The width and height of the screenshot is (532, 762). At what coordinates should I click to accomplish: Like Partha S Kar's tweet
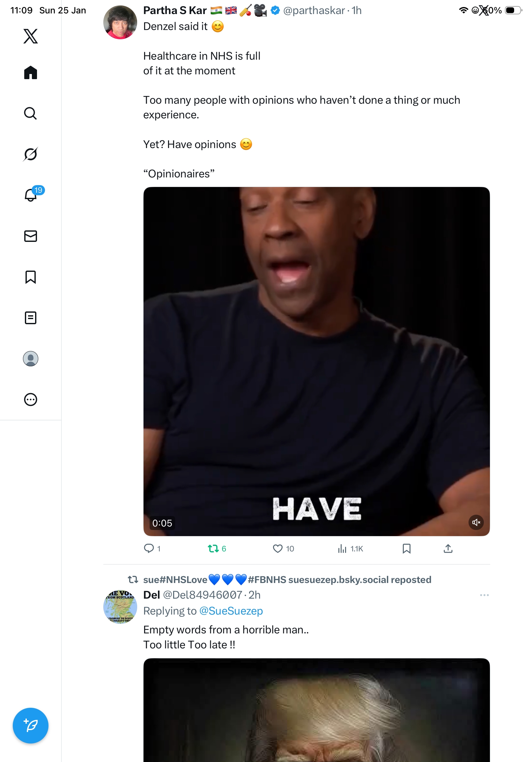click(277, 549)
